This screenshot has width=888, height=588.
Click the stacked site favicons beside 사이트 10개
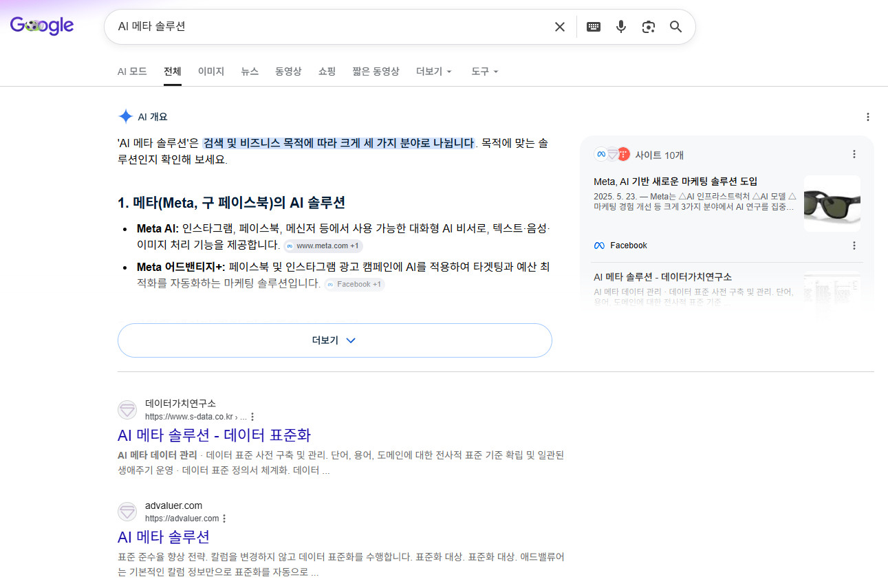(612, 155)
